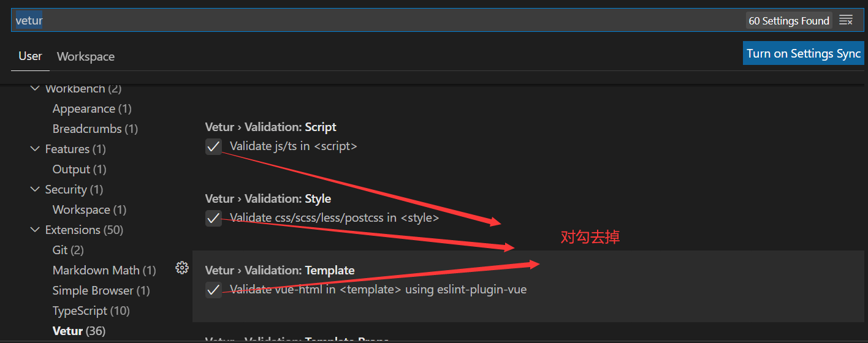Collapse the Extensions tree section
This screenshot has height=343, width=868.
tap(35, 230)
